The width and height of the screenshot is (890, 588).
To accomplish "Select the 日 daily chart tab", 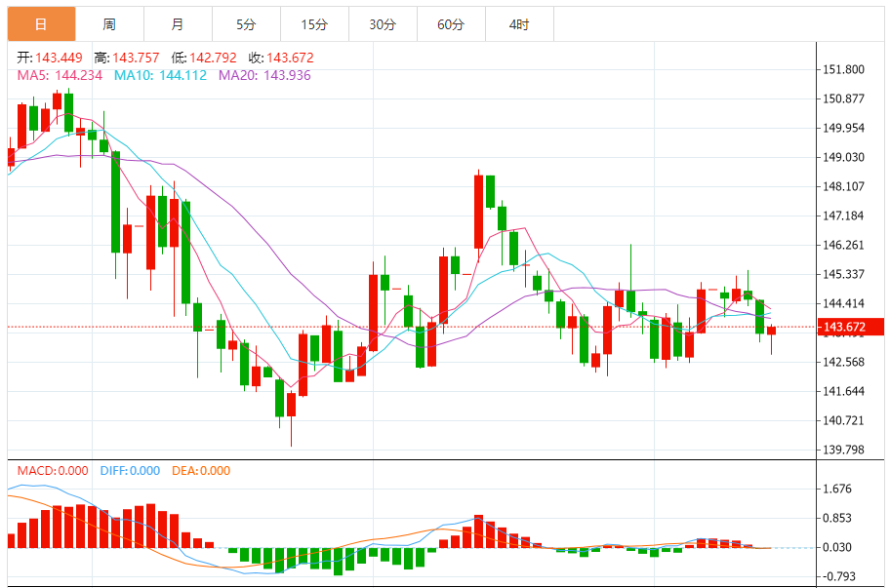I will pyautogui.click(x=41, y=24).
